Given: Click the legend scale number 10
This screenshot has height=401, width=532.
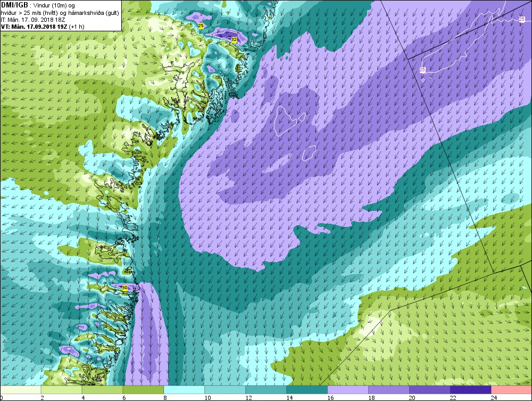Looking at the screenshot, I should [207, 398].
